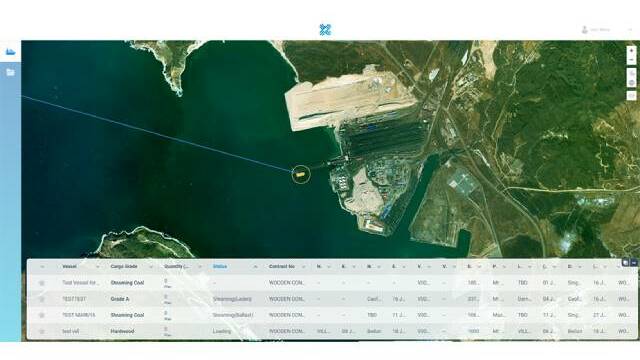The image size is (640, 360).
Task: Zoom in on the map
Action: 631,51
